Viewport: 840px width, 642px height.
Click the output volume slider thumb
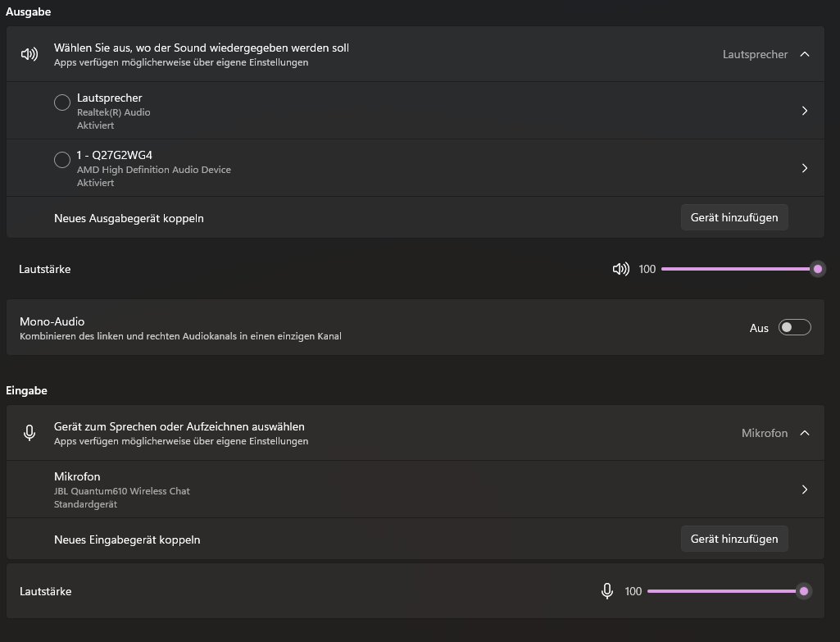(x=817, y=269)
